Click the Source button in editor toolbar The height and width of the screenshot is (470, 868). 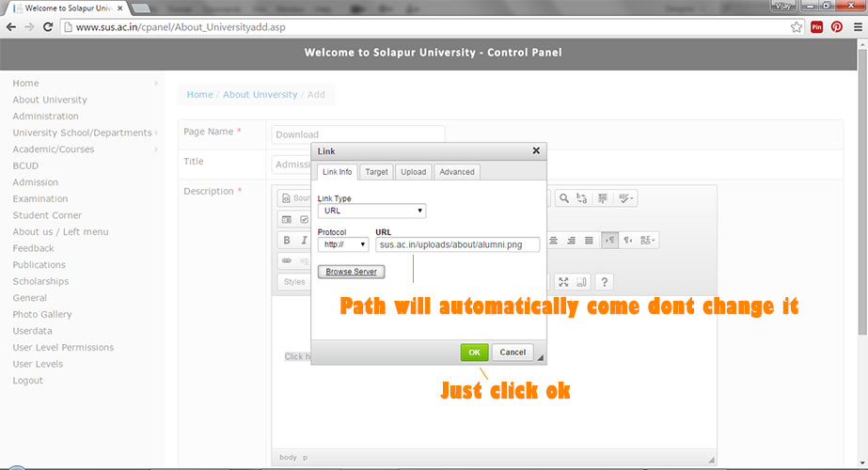[x=295, y=198]
